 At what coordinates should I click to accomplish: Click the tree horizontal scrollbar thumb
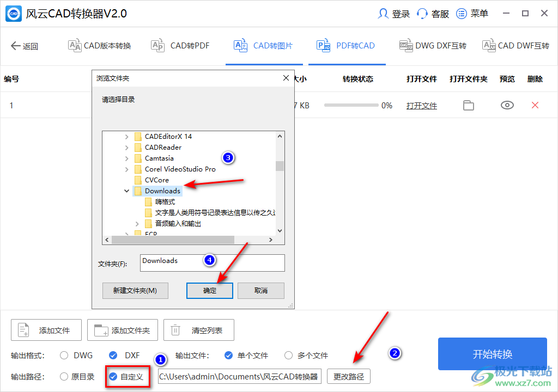(173, 240)
